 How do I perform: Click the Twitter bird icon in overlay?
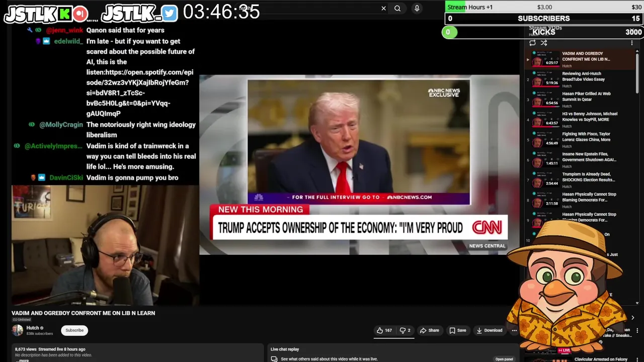tap(170, 14)
